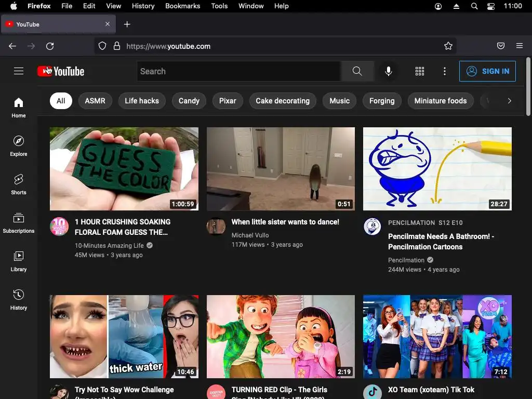Viewport: 532px width, 399px height.
Task: Reload the page with the refresh icon
Action: pos(50,46)
